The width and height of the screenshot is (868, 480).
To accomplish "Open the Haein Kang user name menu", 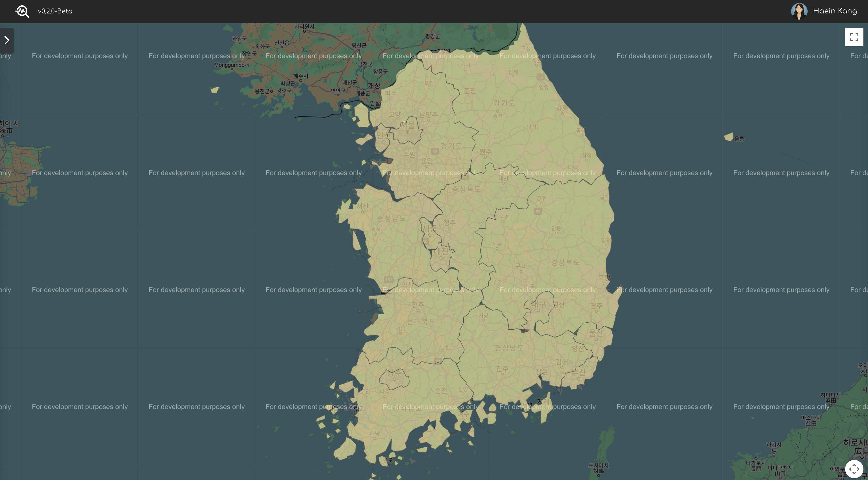I will [835, 11].
